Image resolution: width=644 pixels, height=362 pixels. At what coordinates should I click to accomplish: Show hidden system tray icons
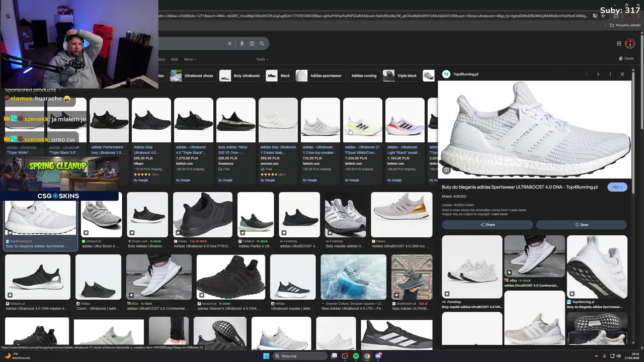tap(597, 356)
